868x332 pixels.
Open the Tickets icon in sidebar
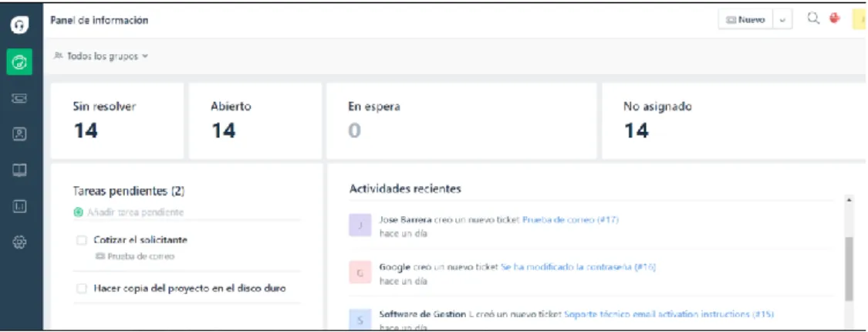[19, 98]
